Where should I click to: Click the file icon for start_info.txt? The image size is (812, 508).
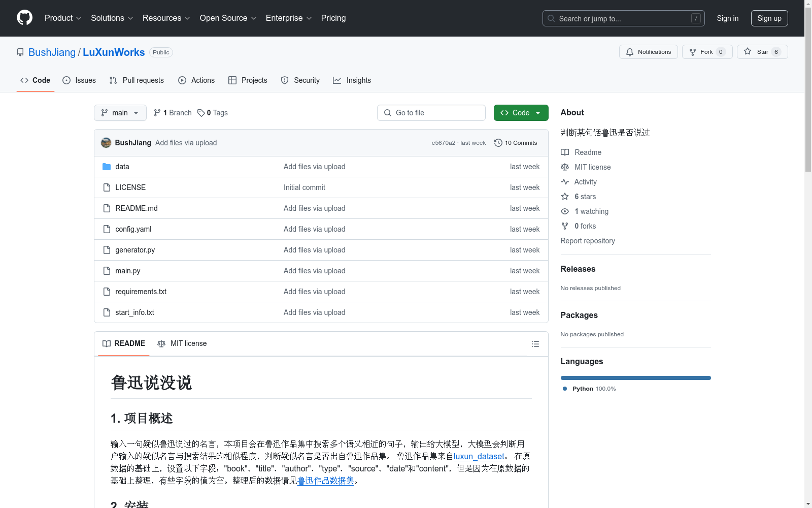point(107,312)
